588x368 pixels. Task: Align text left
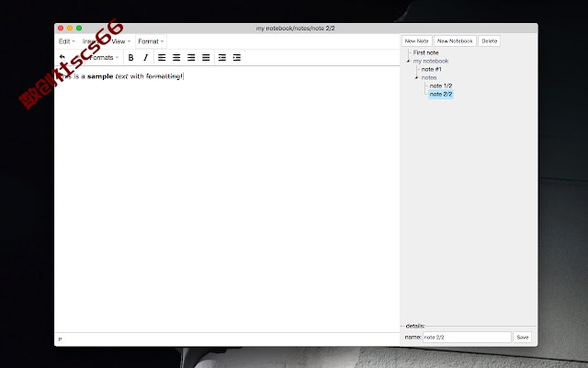point(162,57)
